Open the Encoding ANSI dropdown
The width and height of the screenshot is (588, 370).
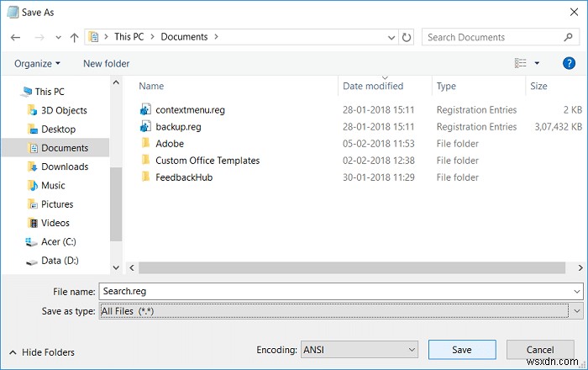click(360, 350)
